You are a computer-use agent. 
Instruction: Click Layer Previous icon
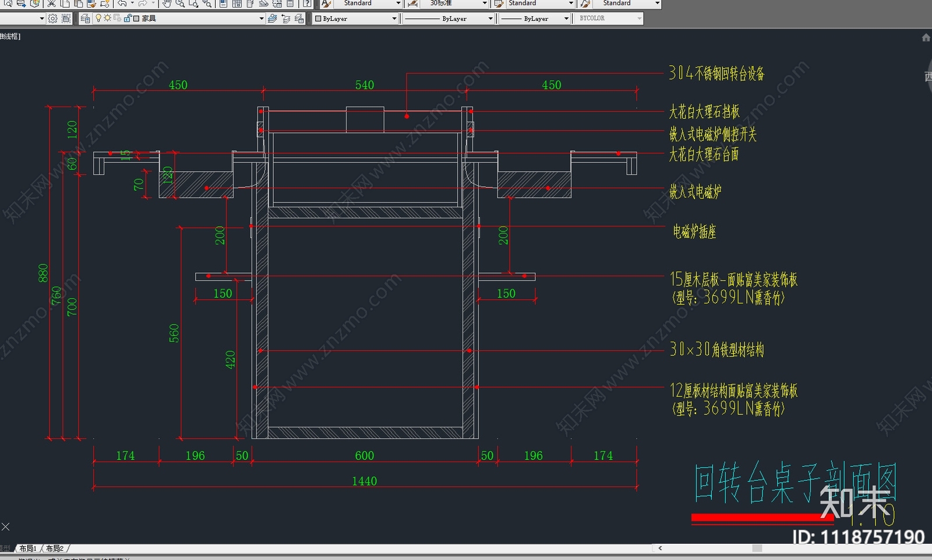[285, 19]
